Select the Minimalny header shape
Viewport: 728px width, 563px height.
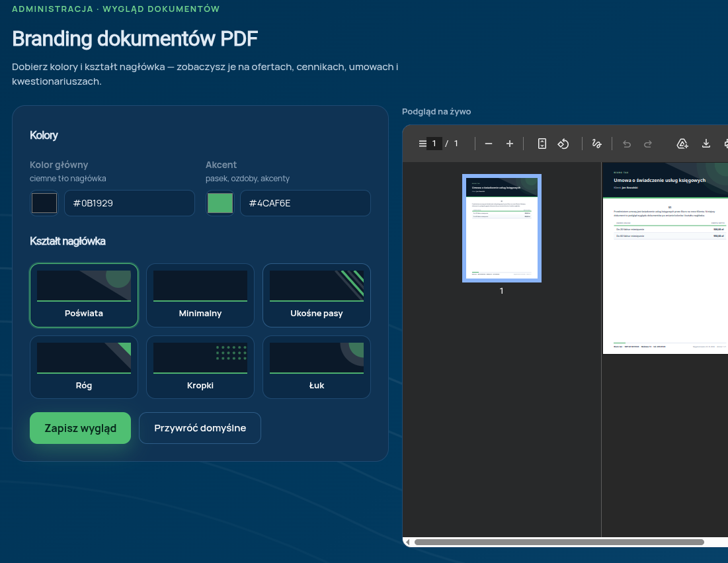click(200, 296)
